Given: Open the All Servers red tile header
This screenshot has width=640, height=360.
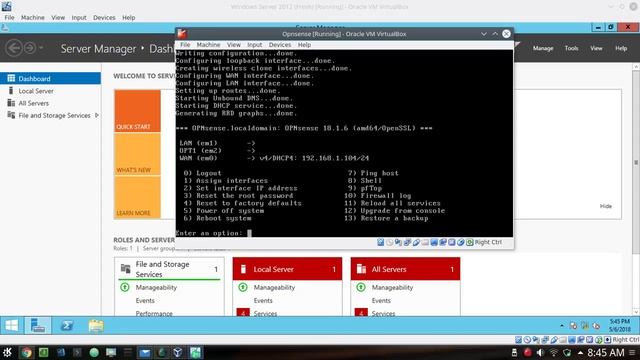Looking at the screenshot, I should point(405,269).
